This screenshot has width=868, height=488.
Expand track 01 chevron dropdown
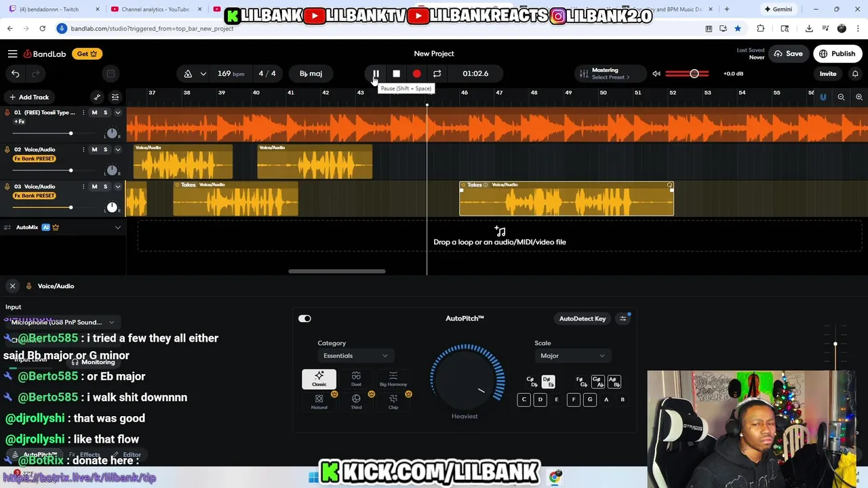(117, 113)
